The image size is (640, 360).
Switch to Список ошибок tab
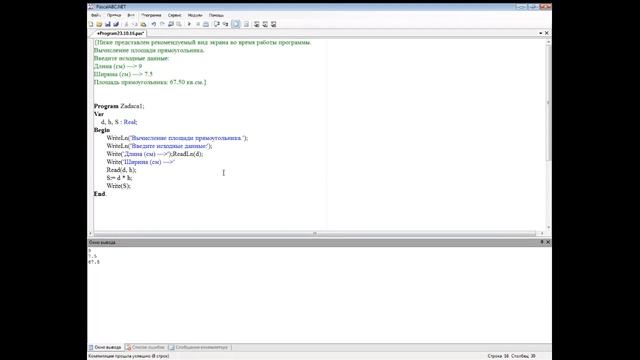(x=145, y=347)
